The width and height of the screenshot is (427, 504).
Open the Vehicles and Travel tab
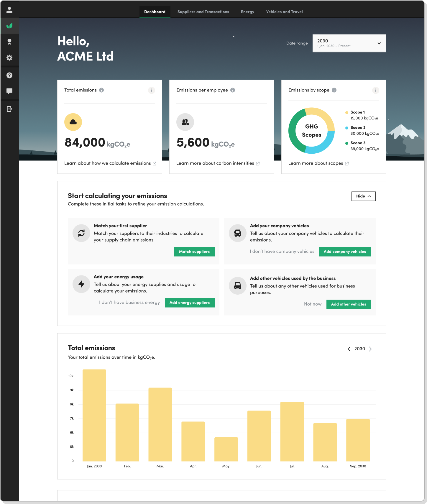(x=285, y=12)
